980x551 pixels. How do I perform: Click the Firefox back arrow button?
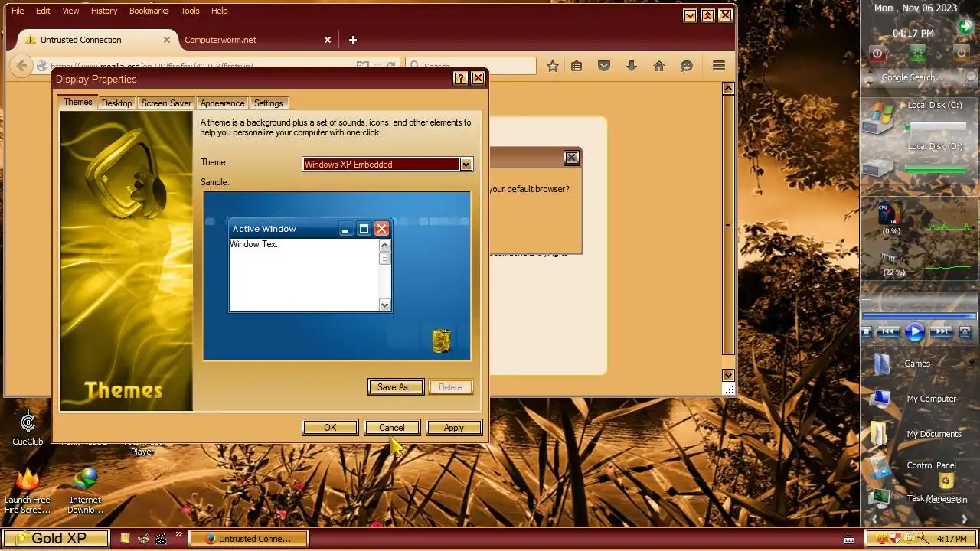pyautogui.click(x=21, y=66)
